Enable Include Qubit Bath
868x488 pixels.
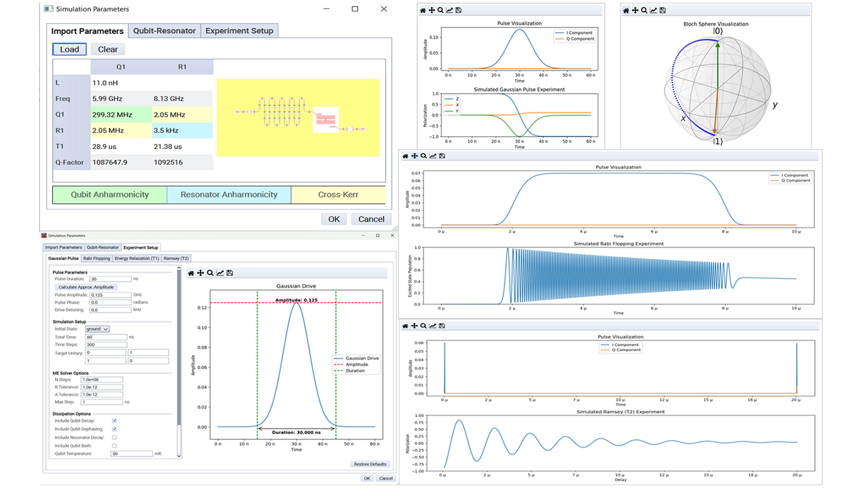114,446
